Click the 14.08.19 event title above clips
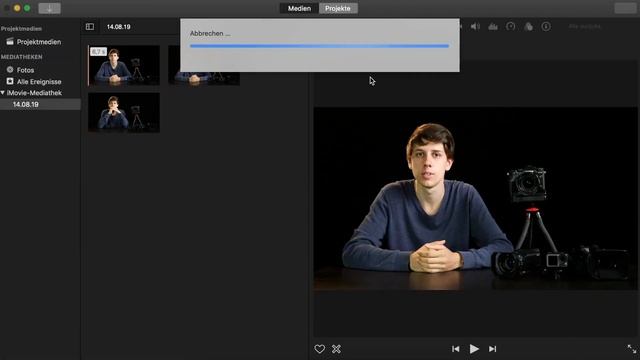 [119, 27]
